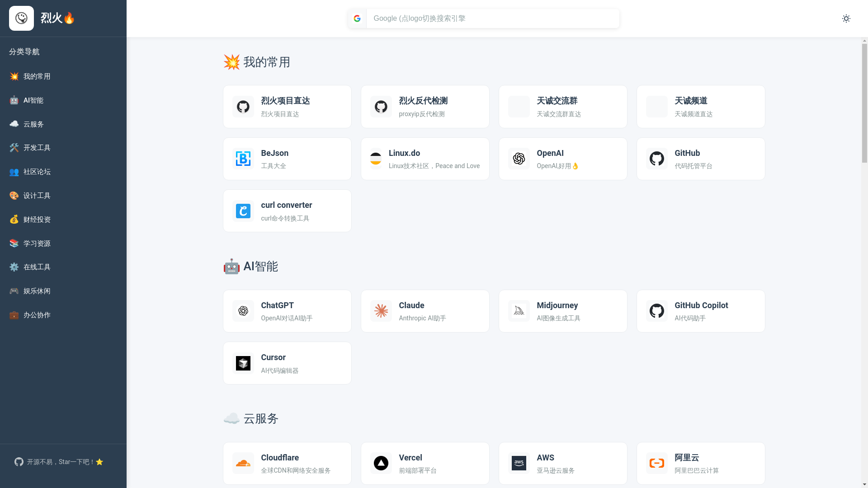Click the OpenAI logo icon

click(519, 159)
